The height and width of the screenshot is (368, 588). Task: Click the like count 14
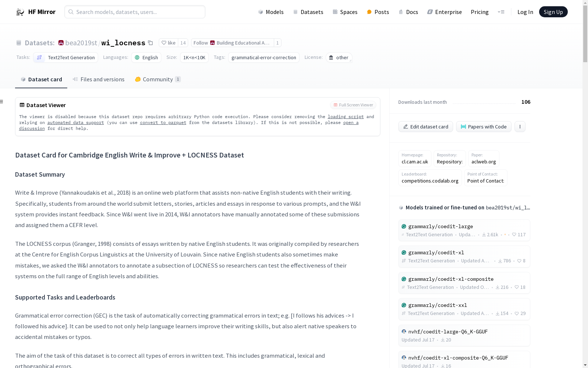(x=183, y=43)
